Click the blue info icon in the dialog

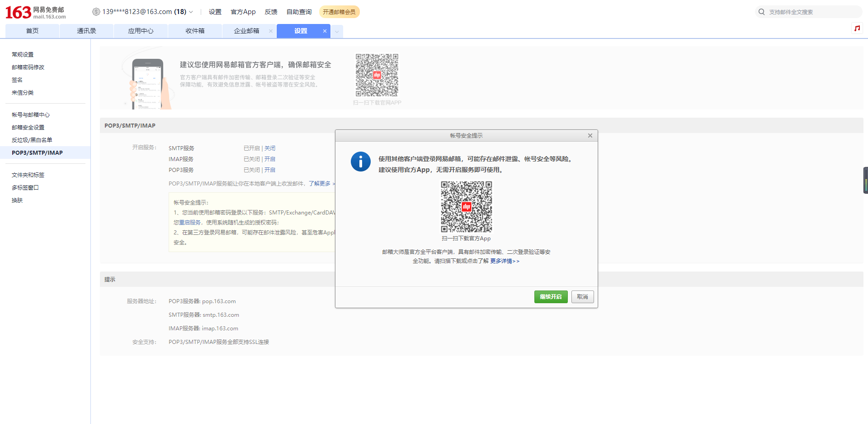[x=361, y=162]
